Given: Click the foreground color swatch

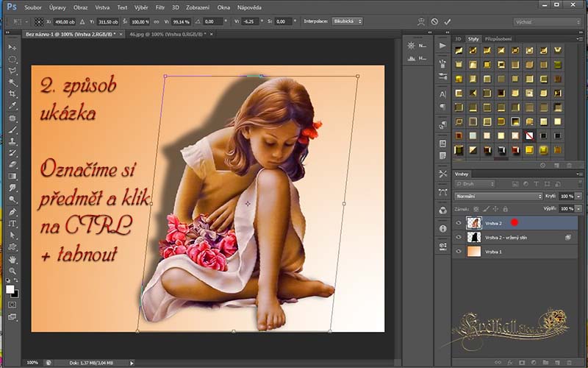Looking at the screenshot, I should click(10, 289).
